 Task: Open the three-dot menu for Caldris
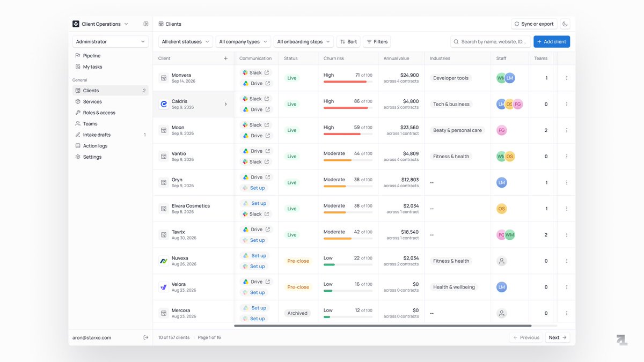coord(567,104)
